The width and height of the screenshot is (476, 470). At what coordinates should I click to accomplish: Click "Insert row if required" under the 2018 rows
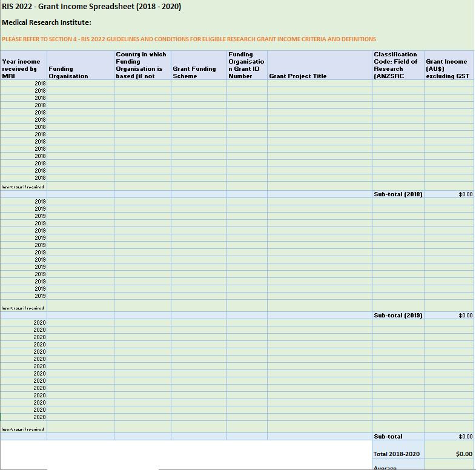coord(23,187)
